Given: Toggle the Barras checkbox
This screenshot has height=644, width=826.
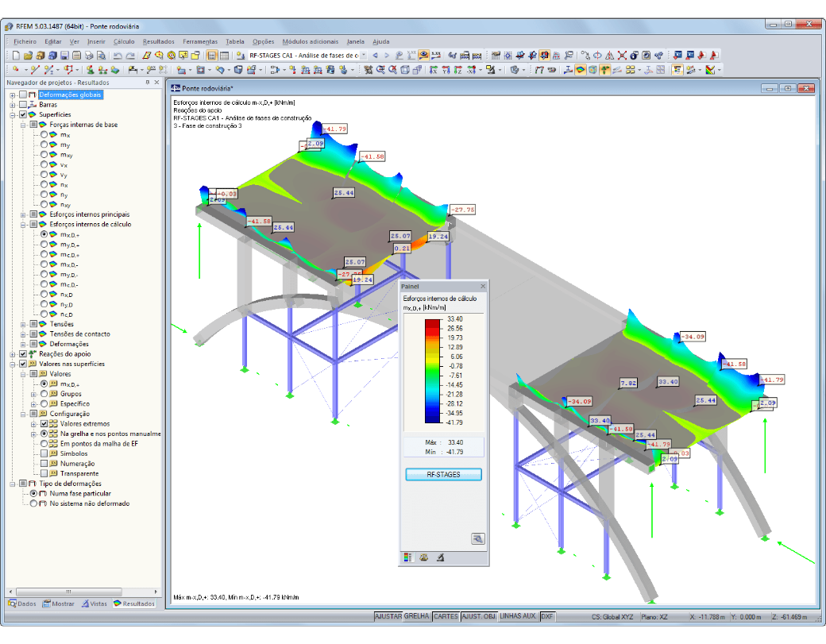Looking at the screenshot, I should [23, 105].
